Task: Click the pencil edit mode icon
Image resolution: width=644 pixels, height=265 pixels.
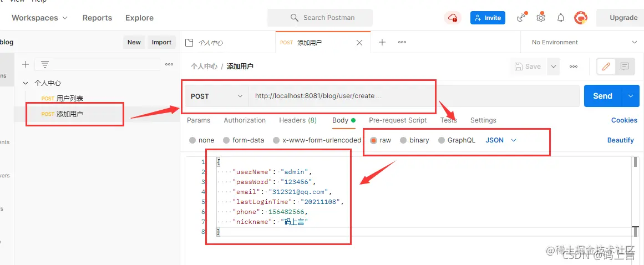Action: pyautogui.click(x=606, y=67)
